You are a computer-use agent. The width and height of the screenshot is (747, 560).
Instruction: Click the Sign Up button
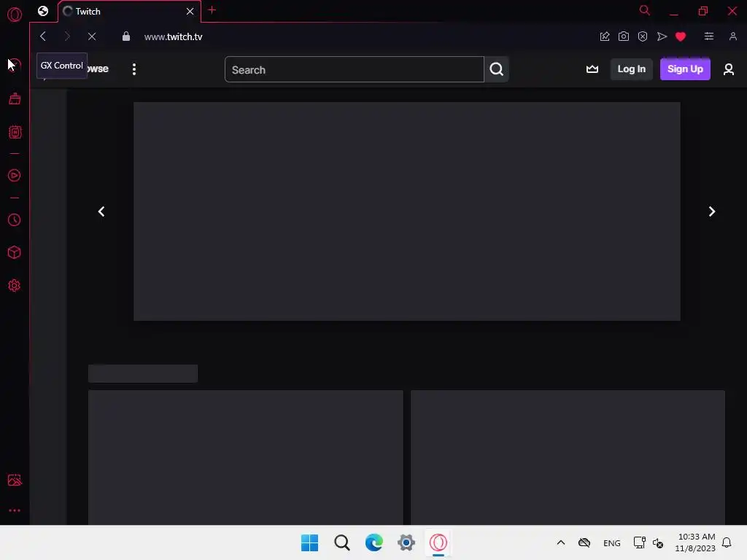(x=685, y=69)
